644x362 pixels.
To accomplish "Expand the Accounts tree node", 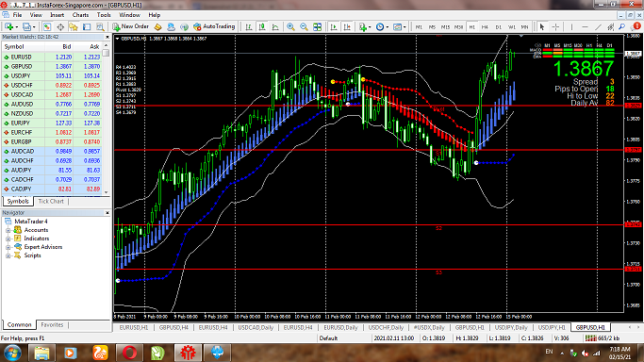I will click(8, 230).
